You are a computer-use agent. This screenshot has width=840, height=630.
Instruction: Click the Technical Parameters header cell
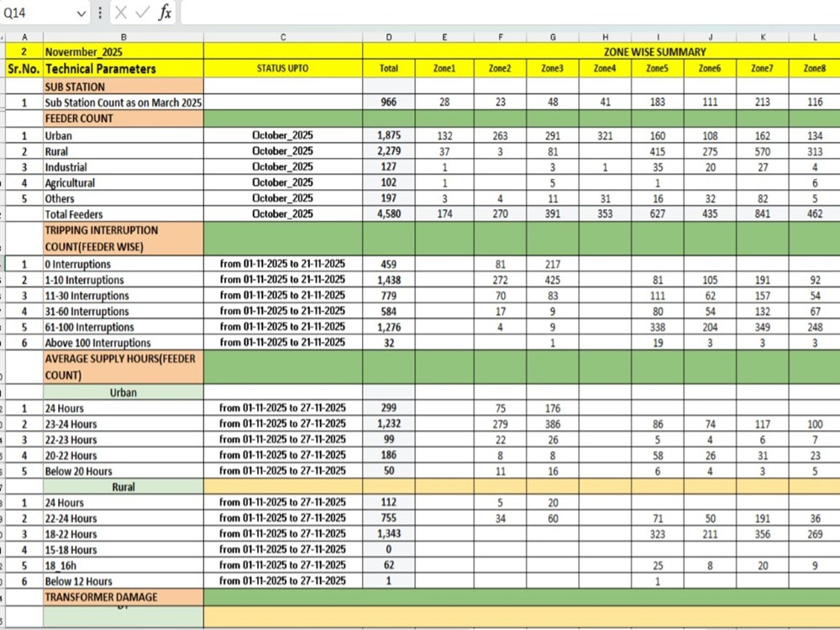[123, 69]
